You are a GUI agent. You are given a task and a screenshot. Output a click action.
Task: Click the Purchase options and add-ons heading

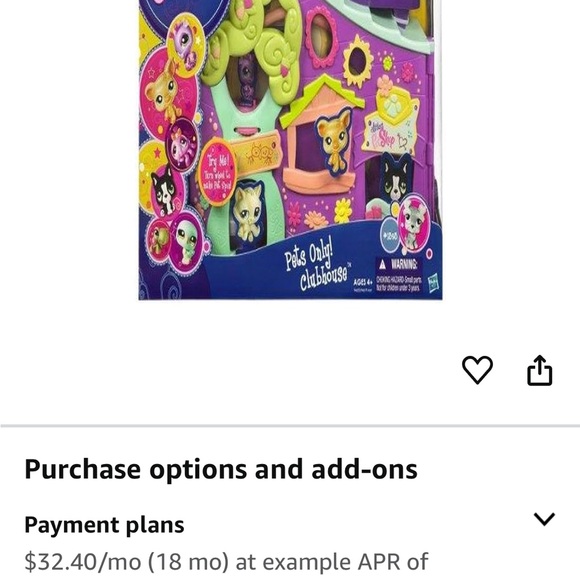click(221, 469)
